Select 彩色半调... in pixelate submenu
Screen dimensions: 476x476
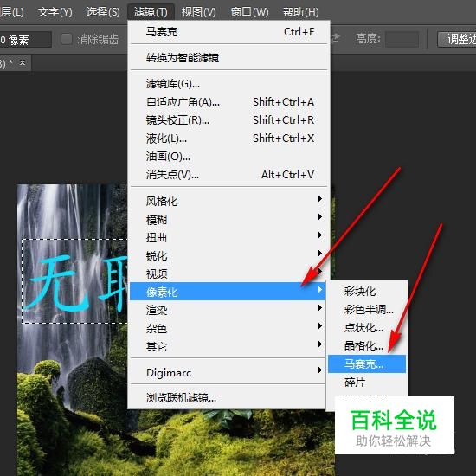367,309
